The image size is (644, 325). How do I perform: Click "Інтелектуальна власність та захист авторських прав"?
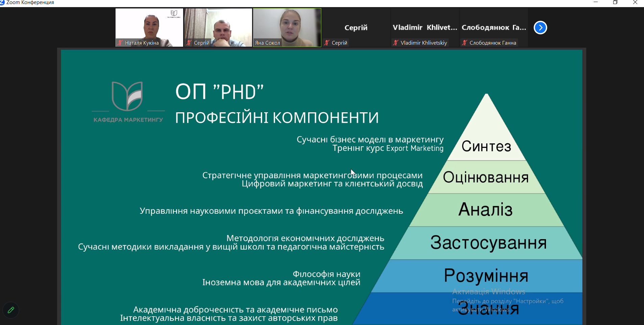click(x=229, y=318)
